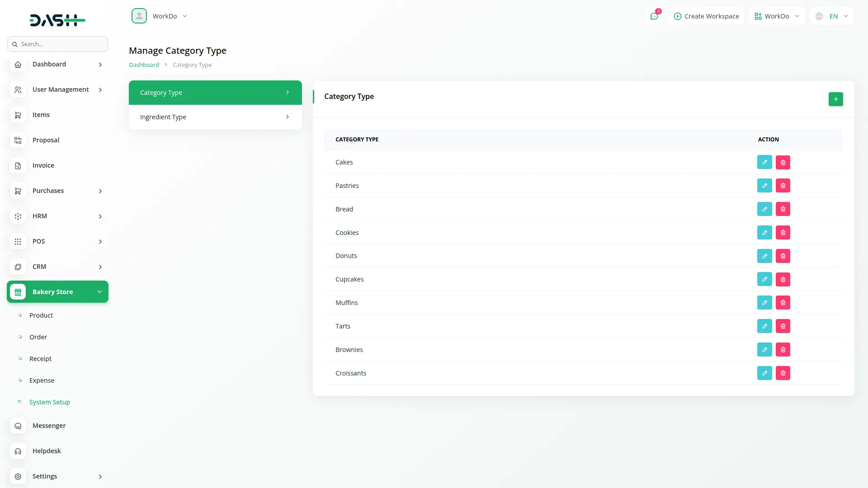The height and width of the screenshot is (488, 868).
Task: Click trash icon for Croissants row
Action: 783,373
